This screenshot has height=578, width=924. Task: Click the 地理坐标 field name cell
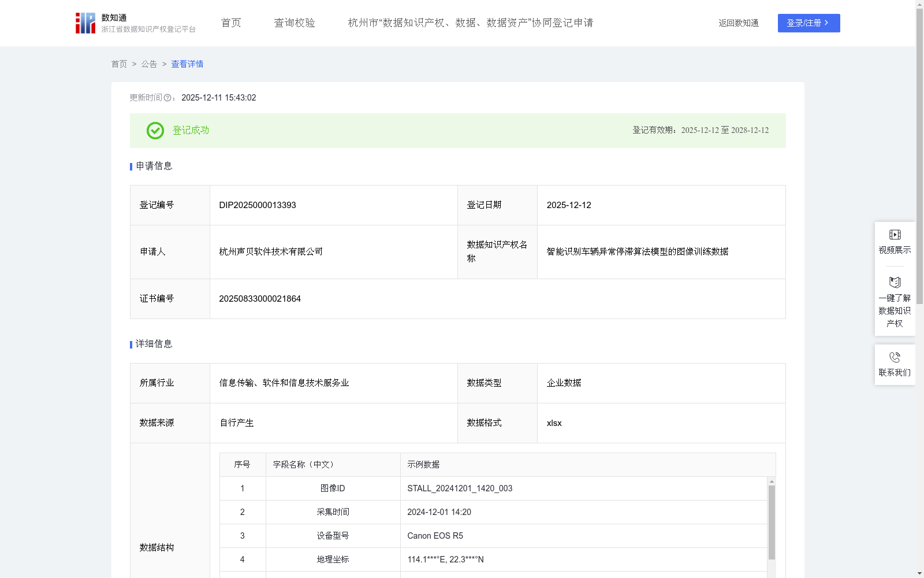(x=333, y=560)
